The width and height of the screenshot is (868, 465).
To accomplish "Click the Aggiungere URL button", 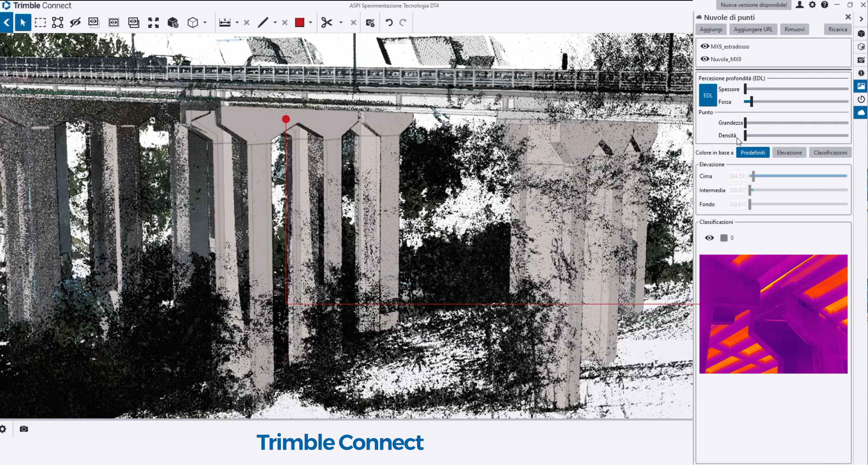I will (753, 29).
